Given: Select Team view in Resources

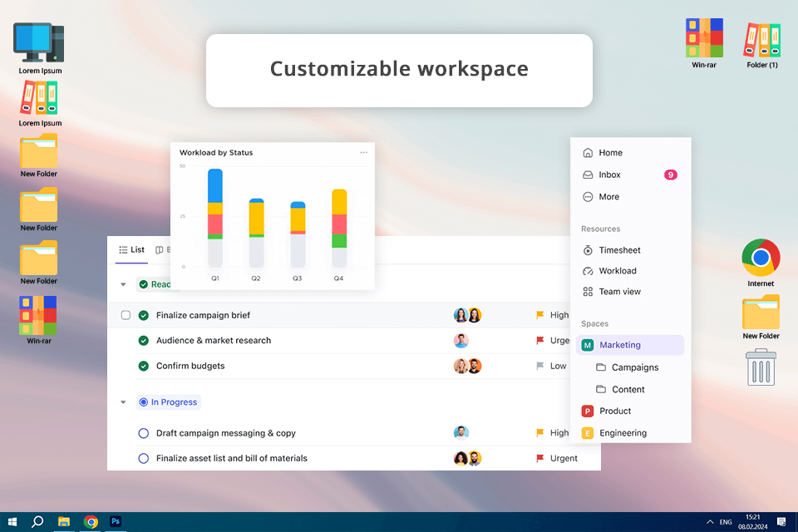Looking at the screenshot, I should click(x=612, y=292).
